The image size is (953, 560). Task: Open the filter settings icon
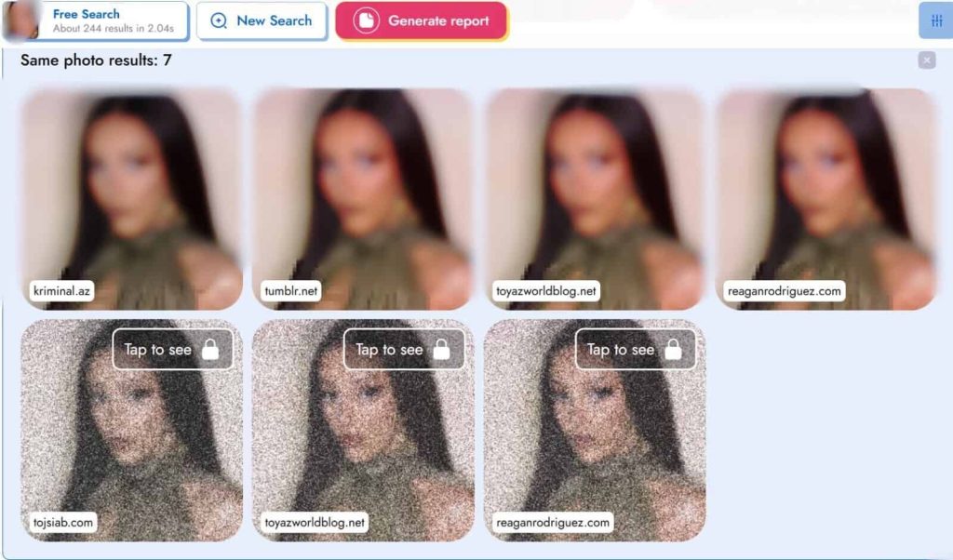click(936, 20)
